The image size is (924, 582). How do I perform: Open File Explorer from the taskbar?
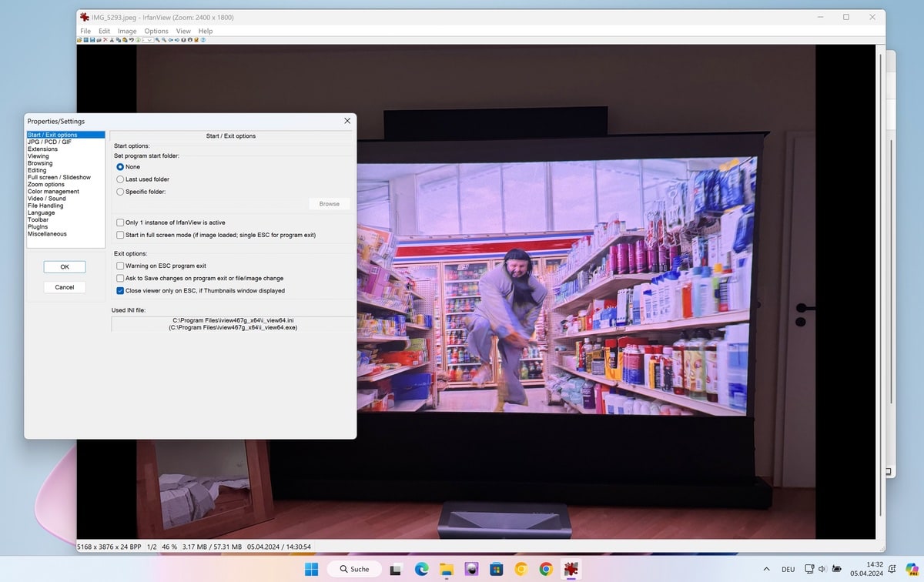coord(446,569)
